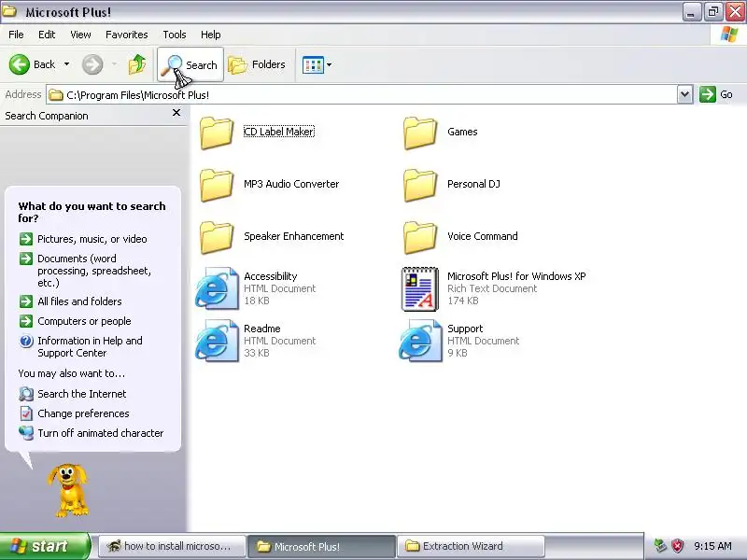Open the Favorites menu

pyautogui.click(x=127, y=35)
